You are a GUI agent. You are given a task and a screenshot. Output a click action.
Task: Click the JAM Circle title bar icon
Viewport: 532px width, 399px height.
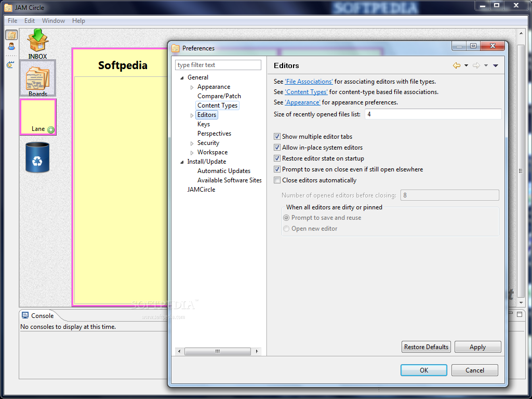(8, 7)
